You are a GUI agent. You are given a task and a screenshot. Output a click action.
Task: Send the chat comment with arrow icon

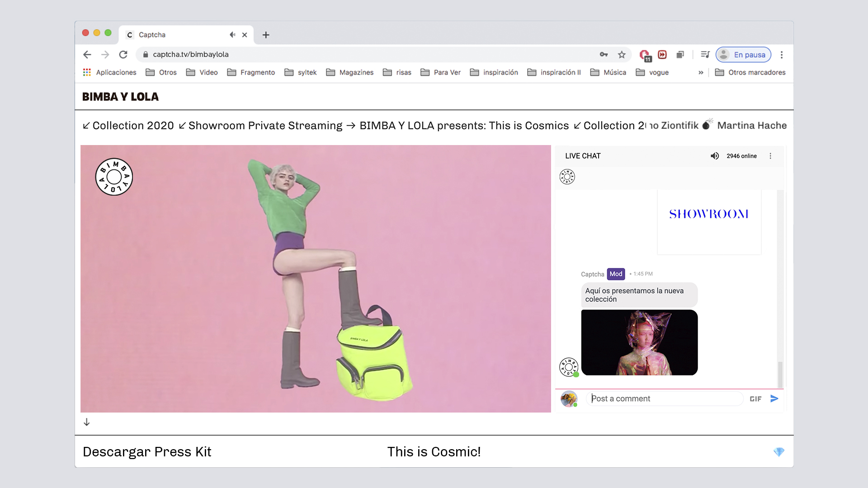click(774, 399)
